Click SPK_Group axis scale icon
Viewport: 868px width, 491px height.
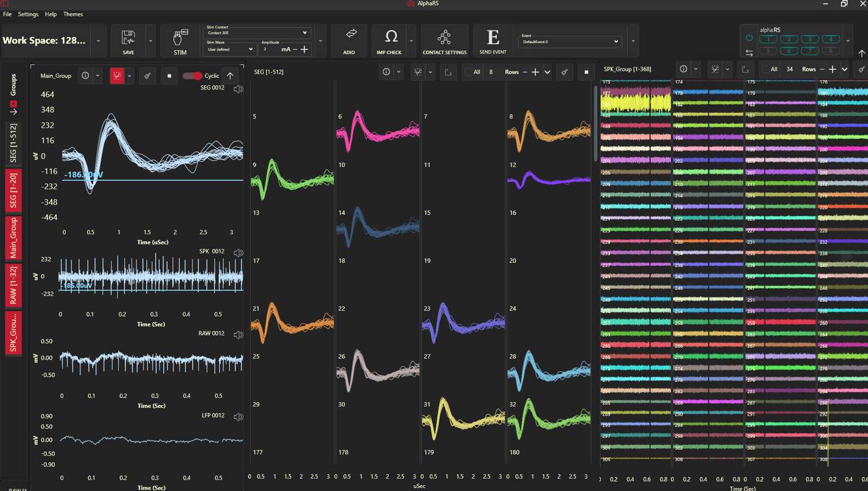[x=745, y=70]
